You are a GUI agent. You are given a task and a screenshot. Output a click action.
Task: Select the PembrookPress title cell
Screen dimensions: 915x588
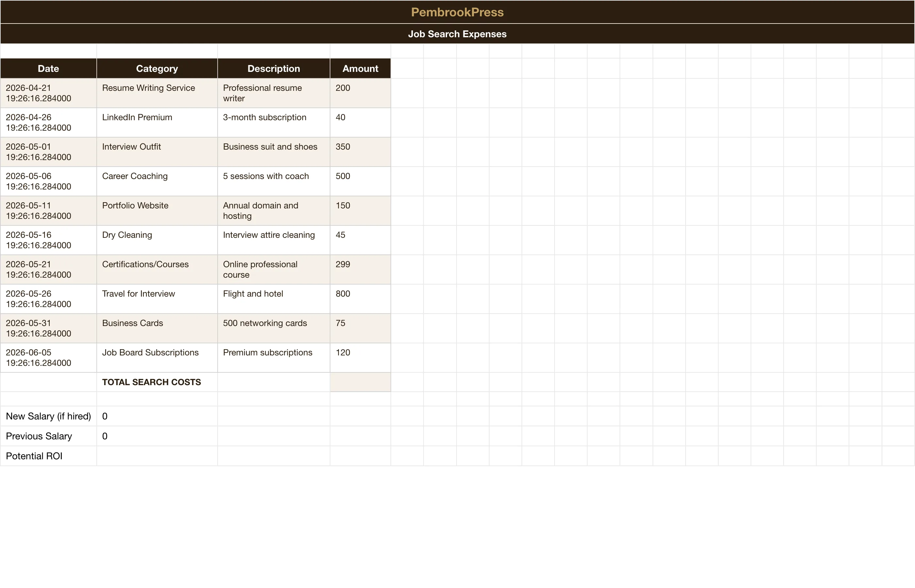[x=457, y=12]
